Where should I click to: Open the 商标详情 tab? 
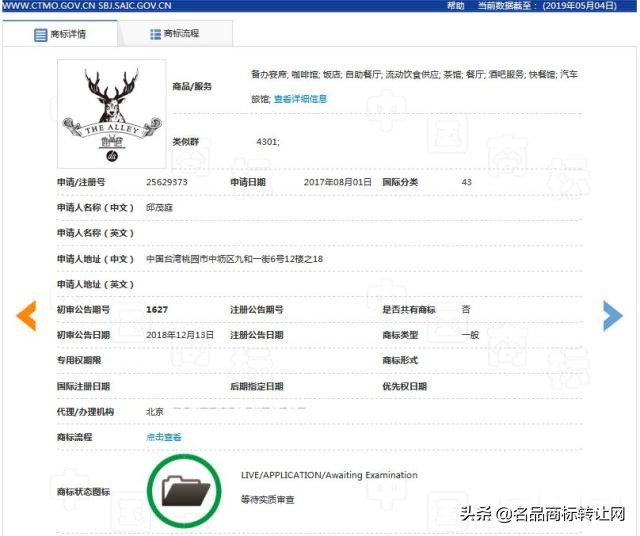60,34
